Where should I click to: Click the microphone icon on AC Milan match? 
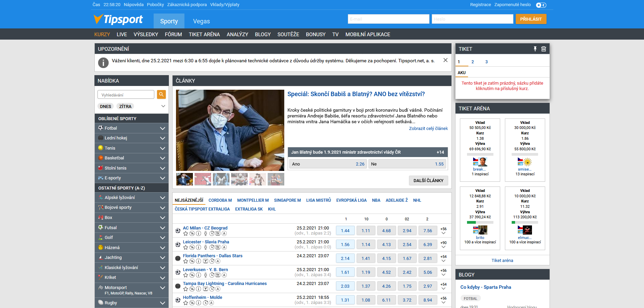point(205,233)
